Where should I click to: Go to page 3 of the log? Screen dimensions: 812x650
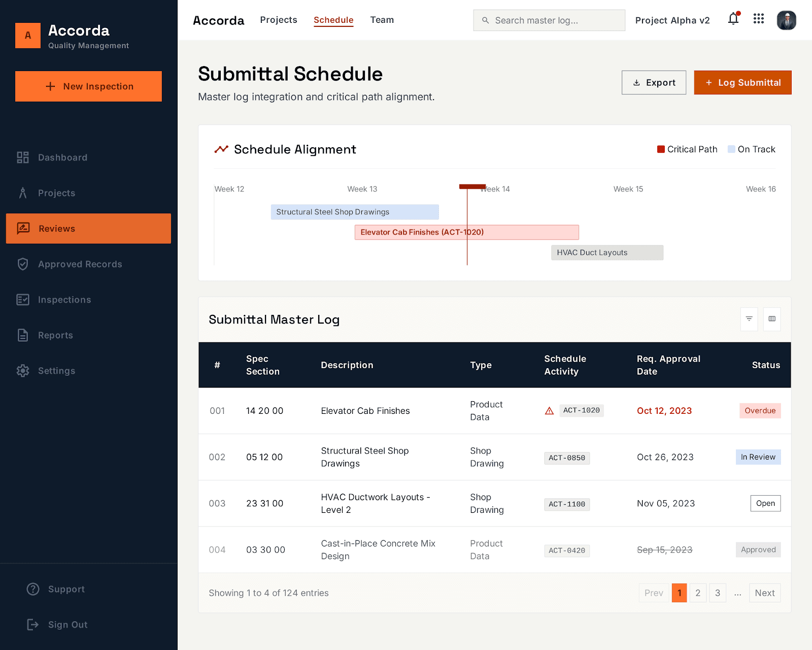tap(718, 593)
